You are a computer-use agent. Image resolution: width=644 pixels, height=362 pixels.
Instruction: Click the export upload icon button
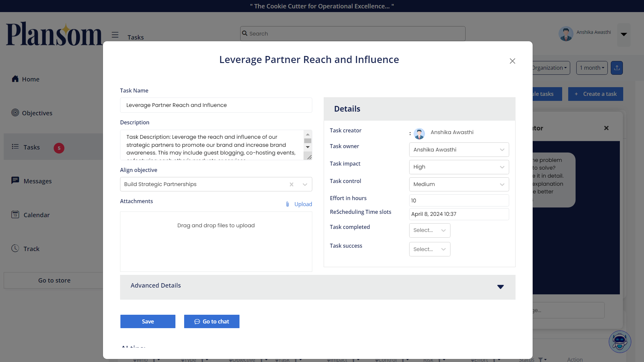pos(616,68)
